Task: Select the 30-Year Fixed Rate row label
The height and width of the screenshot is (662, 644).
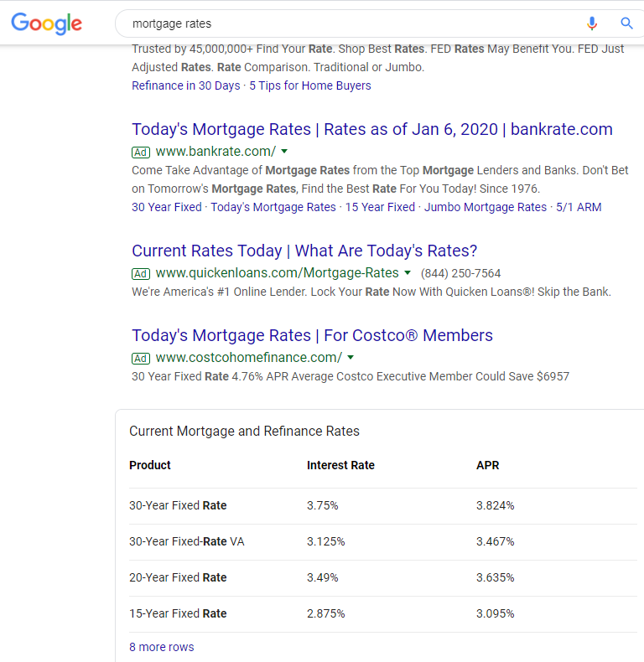Action: (x=178, y=506)
